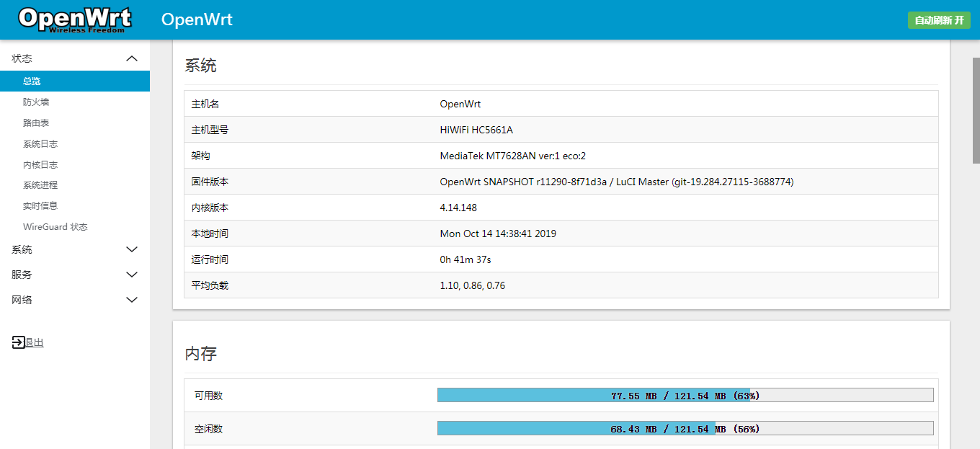Click the hostname value OpenWrt in table
This screenshot has width=980, height=449.
(460, 104)
